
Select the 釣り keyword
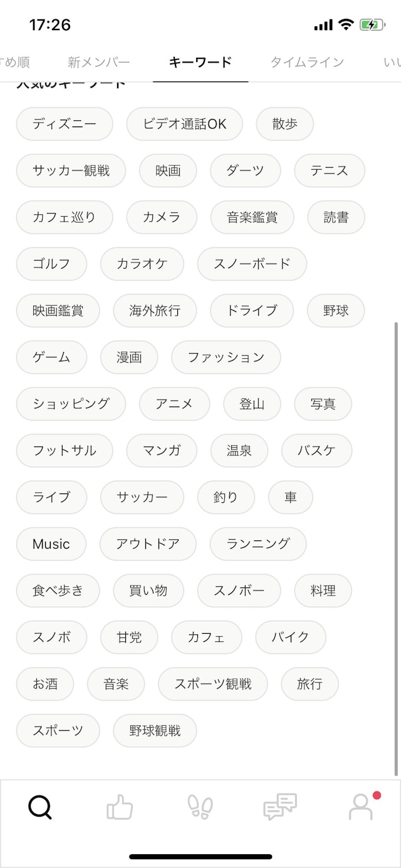226,497
